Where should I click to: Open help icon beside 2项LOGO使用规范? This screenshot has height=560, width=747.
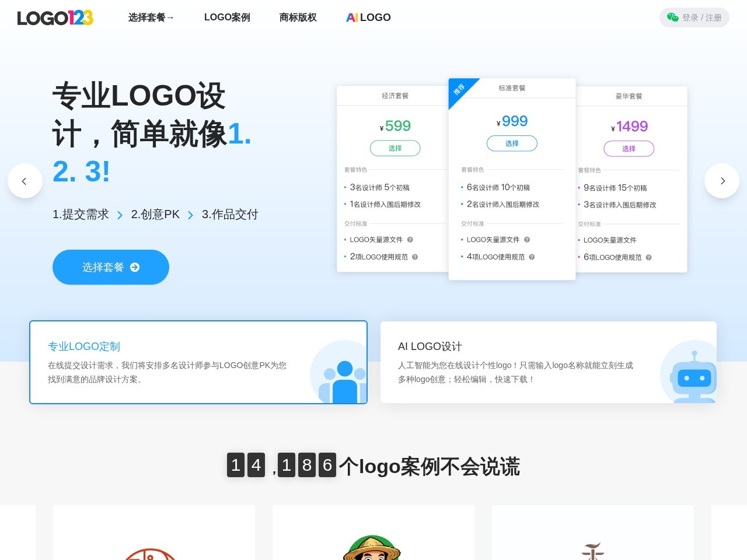click(415, 257)
